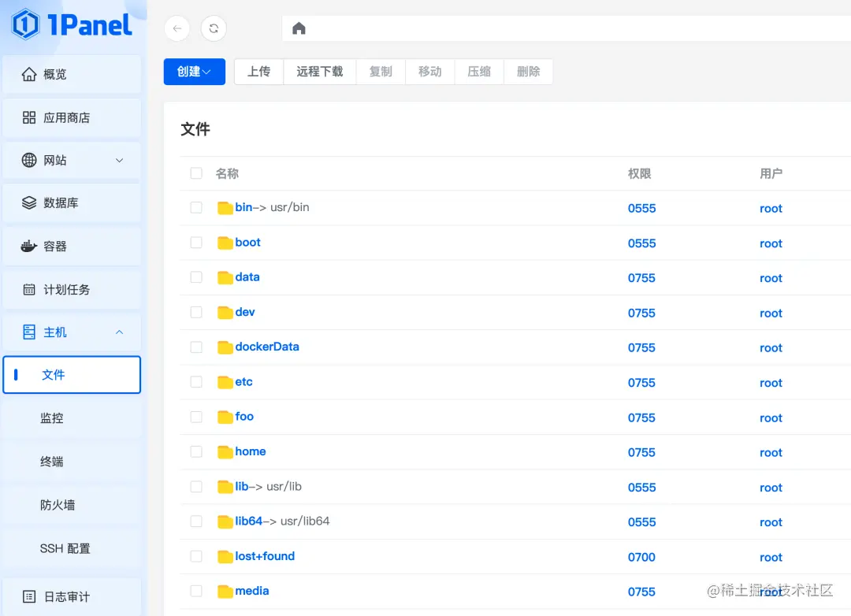Click the 1Panel logo
This screenshot has width=851, height=616.
pyautogui.click(x=67, y=25)
